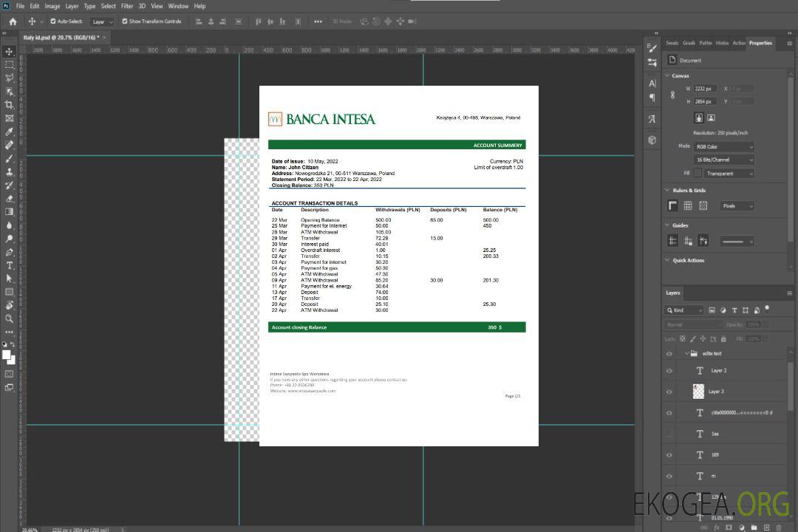Open the Image menu

(52, 6)
